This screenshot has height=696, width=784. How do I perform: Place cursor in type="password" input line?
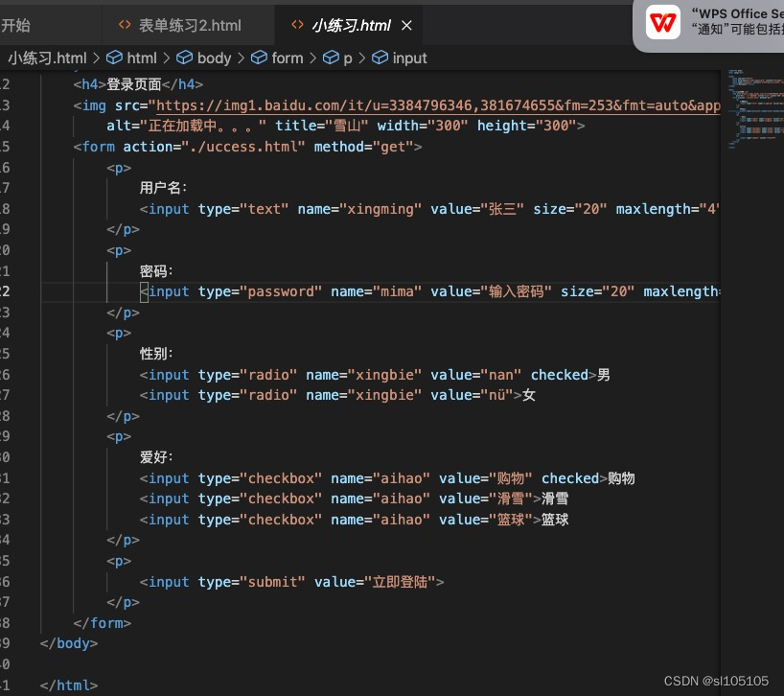pos(429,291)
